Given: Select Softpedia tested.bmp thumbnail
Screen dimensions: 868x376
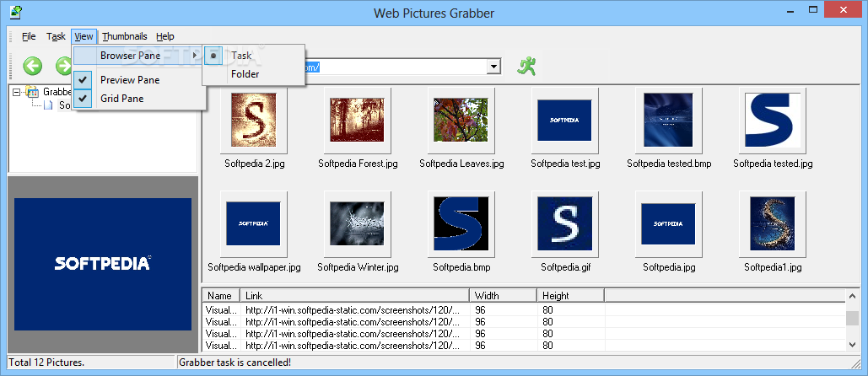Looking at the screenshot, I should click(x=669, y=120).
